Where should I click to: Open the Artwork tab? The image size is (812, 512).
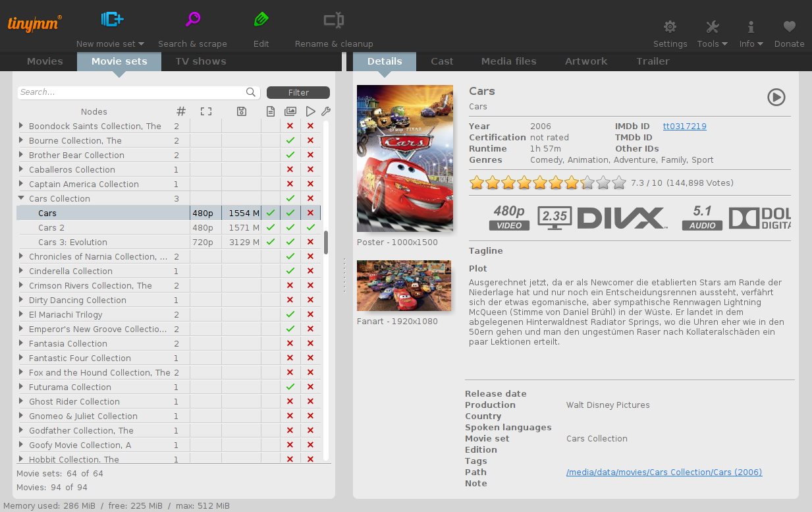click(586, 61)
